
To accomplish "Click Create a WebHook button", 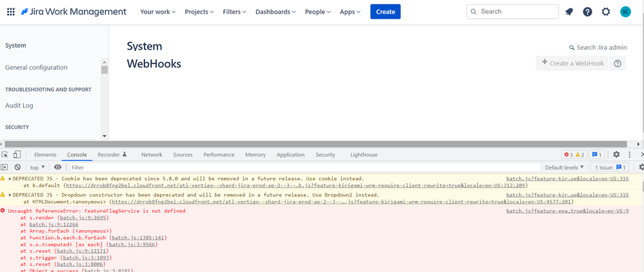I will (572, 63).
